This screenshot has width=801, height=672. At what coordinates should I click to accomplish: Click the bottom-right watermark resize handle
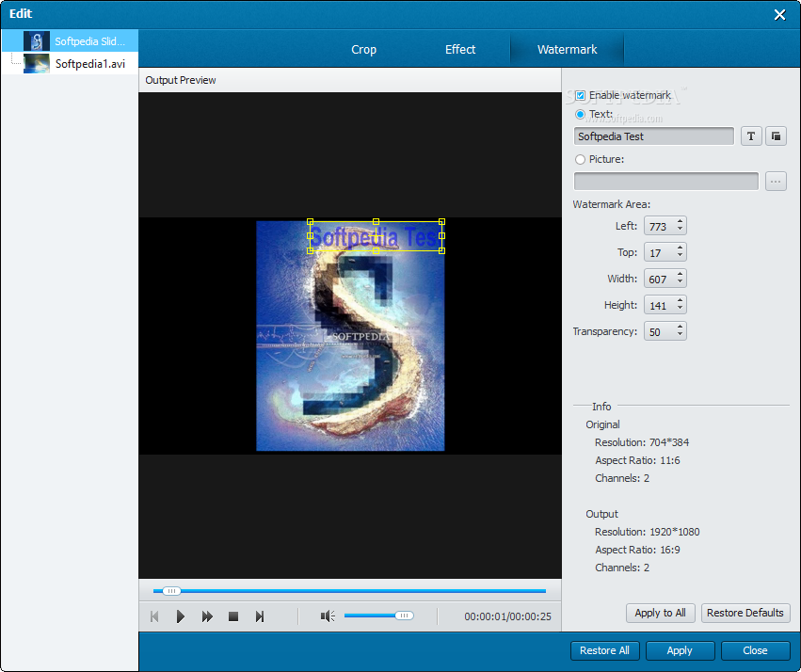coord(441,250)
